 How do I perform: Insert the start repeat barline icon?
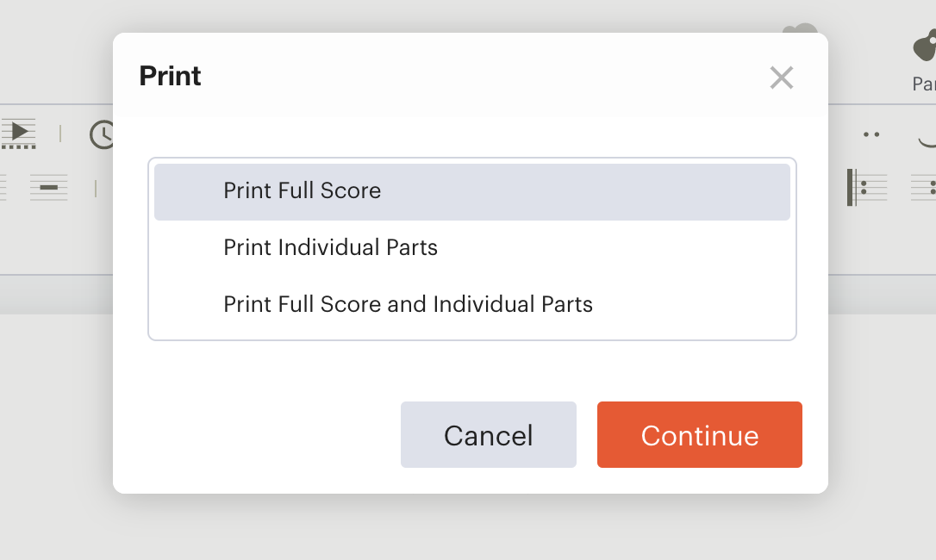pos(867,188)
